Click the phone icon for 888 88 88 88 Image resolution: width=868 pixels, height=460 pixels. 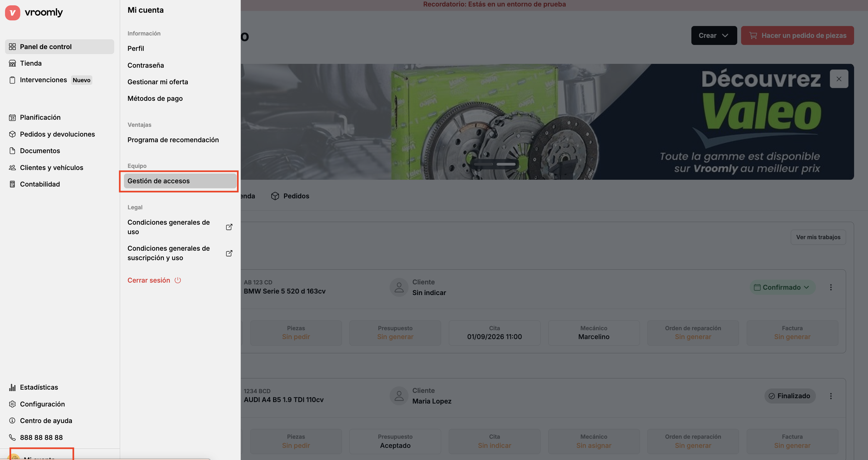coord(12,438)
